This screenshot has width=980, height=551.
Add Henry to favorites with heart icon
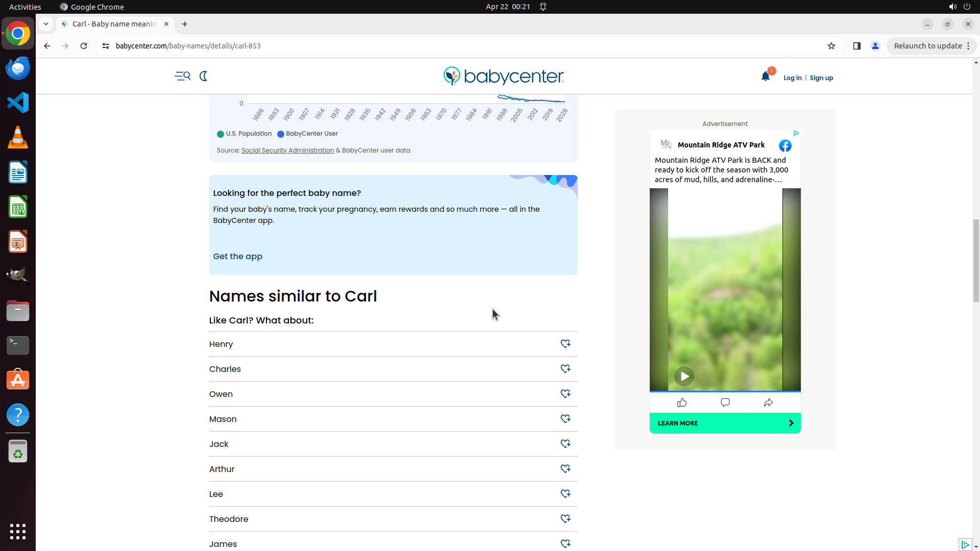[x=565, y=344]
